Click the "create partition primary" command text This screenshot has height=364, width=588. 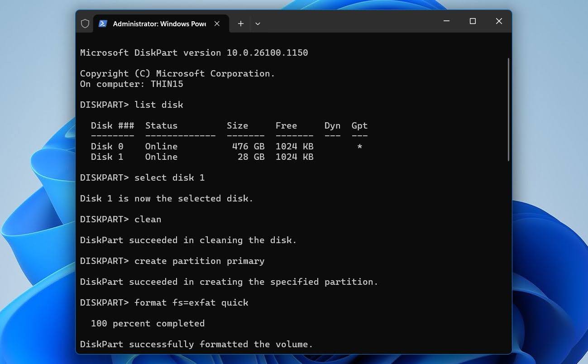pyautogui.click(x=200, y=261)
